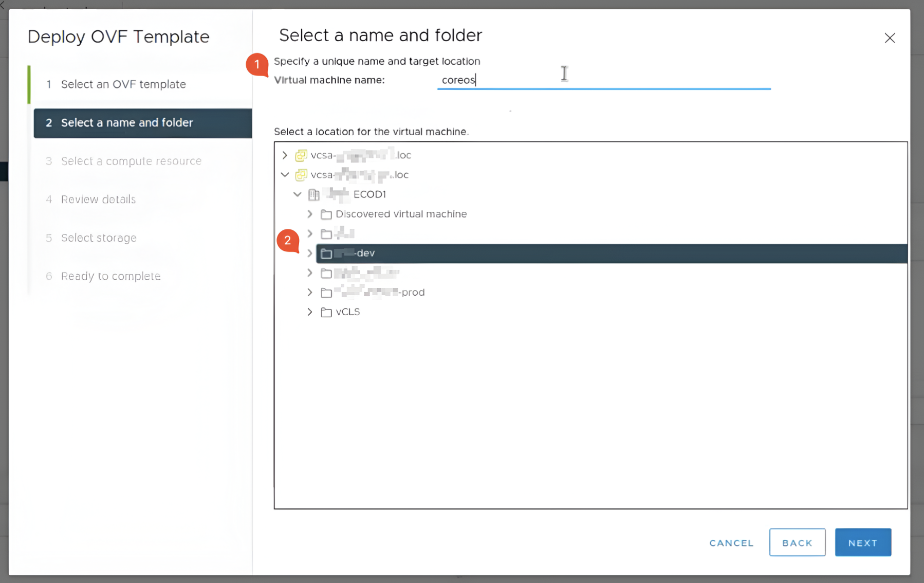Go to step 1 Select an OVF template
The image size is (924, 583).
(x=123, y=84)
